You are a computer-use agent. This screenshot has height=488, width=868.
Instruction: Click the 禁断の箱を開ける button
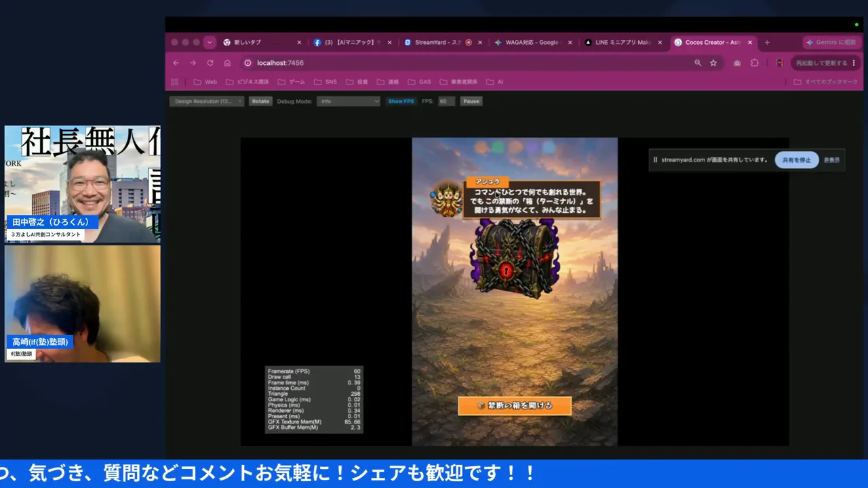tap(515, 405)
